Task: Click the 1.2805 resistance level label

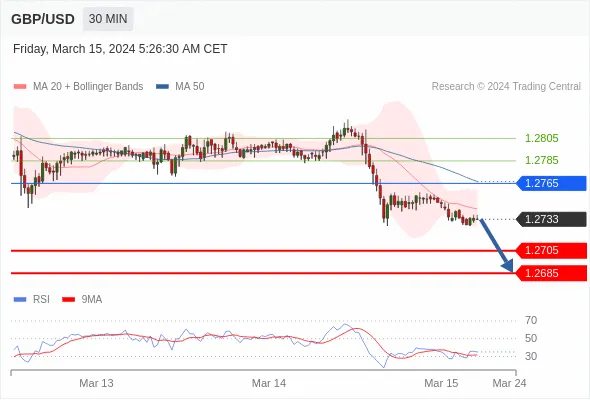Action: tap(541, 138)
